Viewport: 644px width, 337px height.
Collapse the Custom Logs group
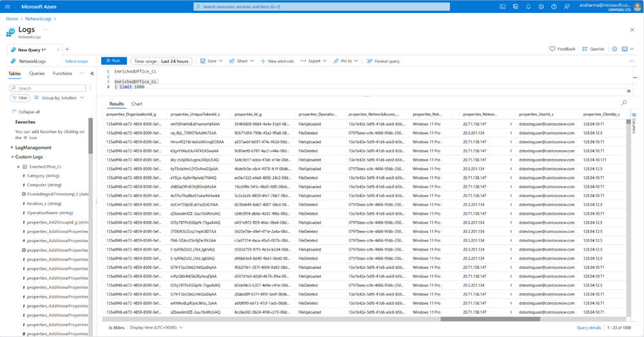12,157
